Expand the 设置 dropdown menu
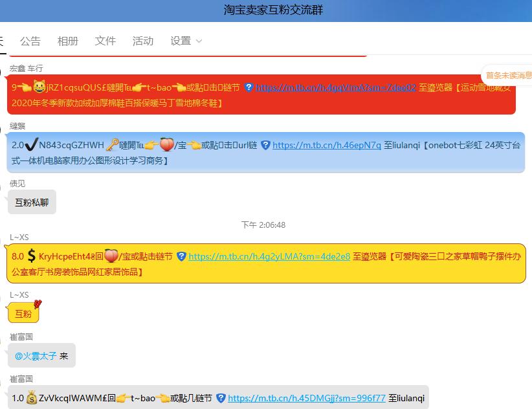The image size is (532, 409). tap(185, 40)
